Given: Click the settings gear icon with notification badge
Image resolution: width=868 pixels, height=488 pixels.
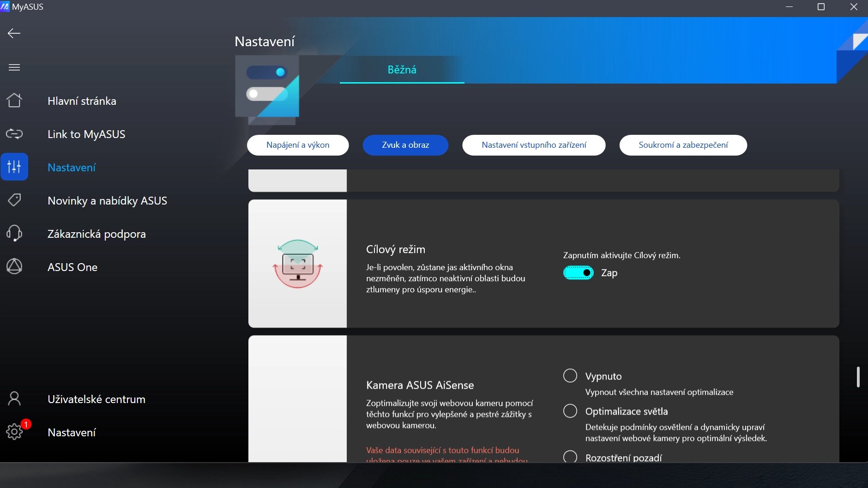Looking at the screenshot, I should click(x=14, y=432).
